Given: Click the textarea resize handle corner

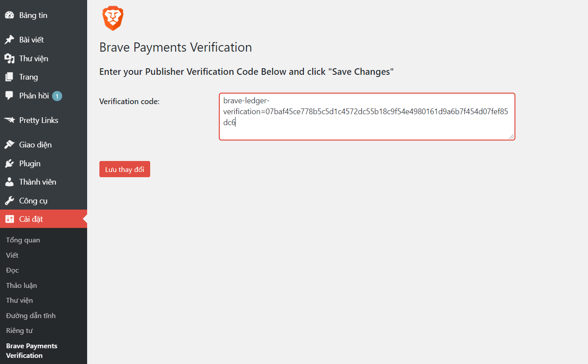Looking at the screenshot, I should [511, 136].
